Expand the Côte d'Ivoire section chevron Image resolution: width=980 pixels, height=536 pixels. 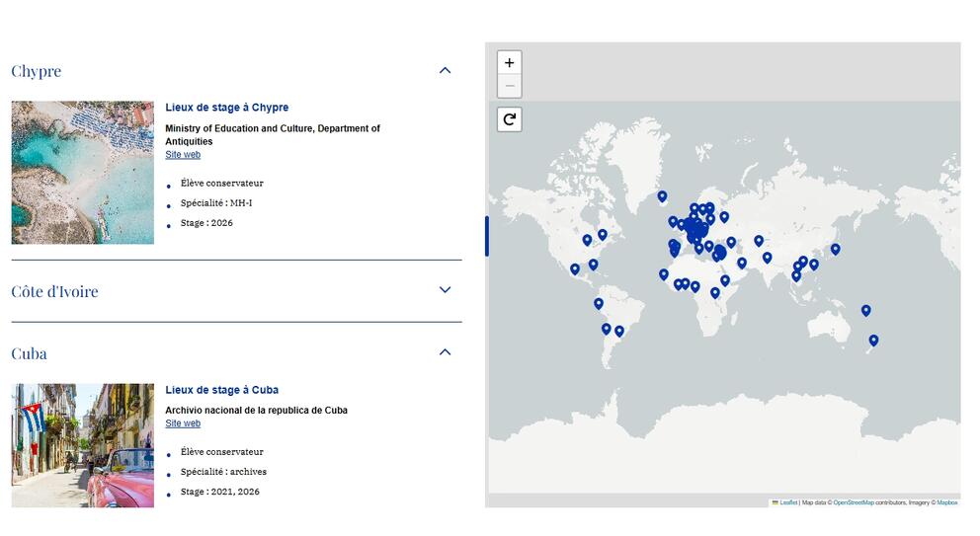(445, 290)
